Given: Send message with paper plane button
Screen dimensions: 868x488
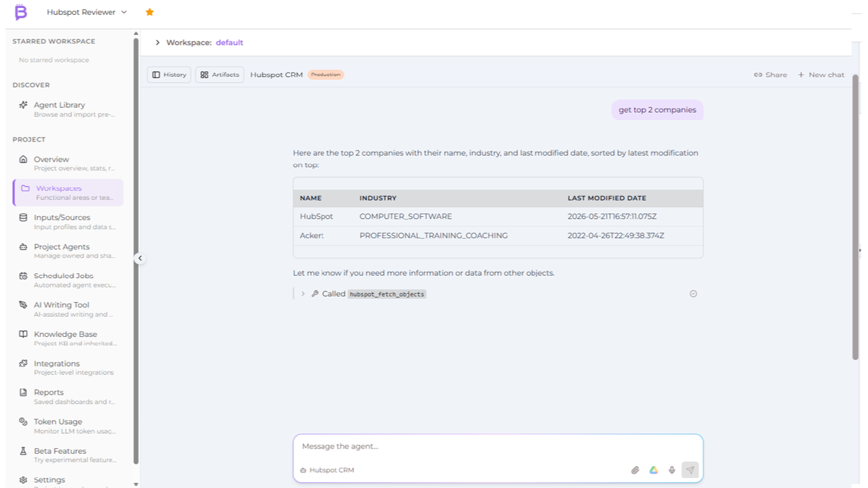Looking at the screenshot, I should (690, 470).
